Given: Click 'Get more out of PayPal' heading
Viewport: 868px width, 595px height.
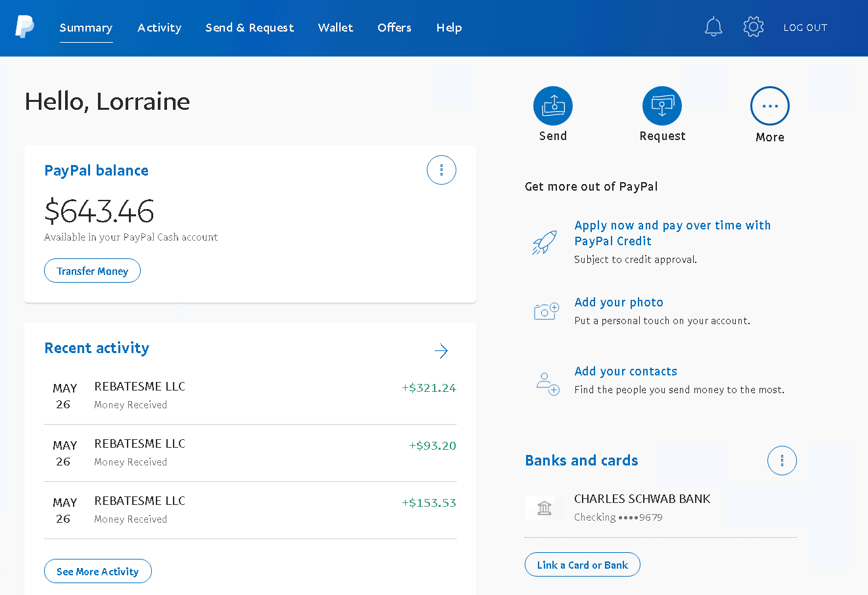Looking at the screenshot, I should [591, 187].
